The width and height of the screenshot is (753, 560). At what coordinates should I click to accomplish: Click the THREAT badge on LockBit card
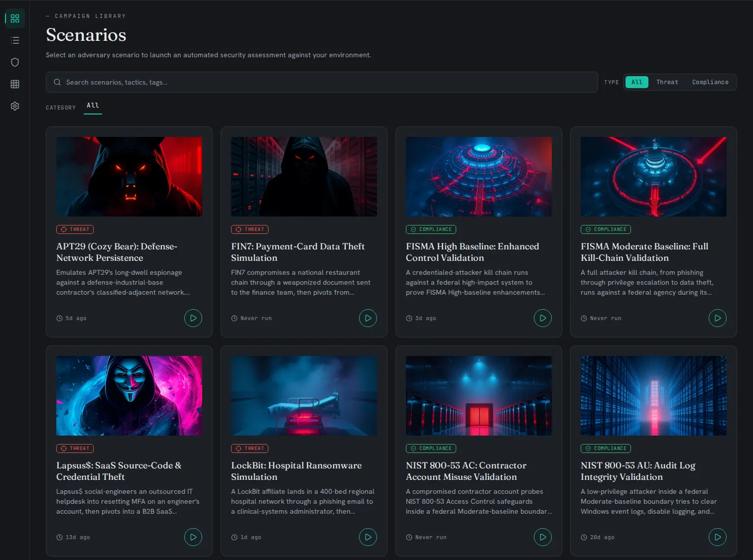(250, 448)
